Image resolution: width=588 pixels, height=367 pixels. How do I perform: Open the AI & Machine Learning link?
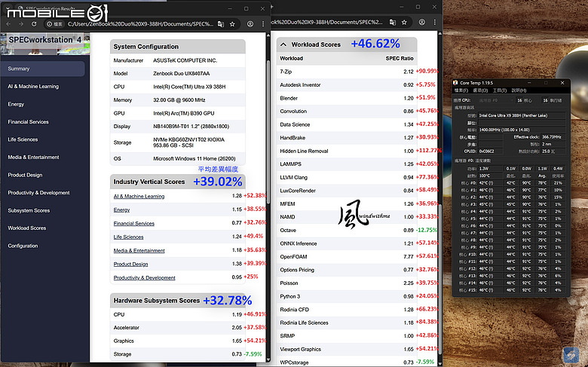pos(139,197)
